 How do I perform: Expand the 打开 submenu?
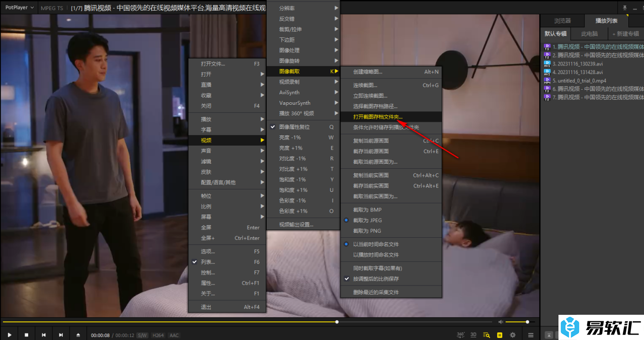coord(227,74)
